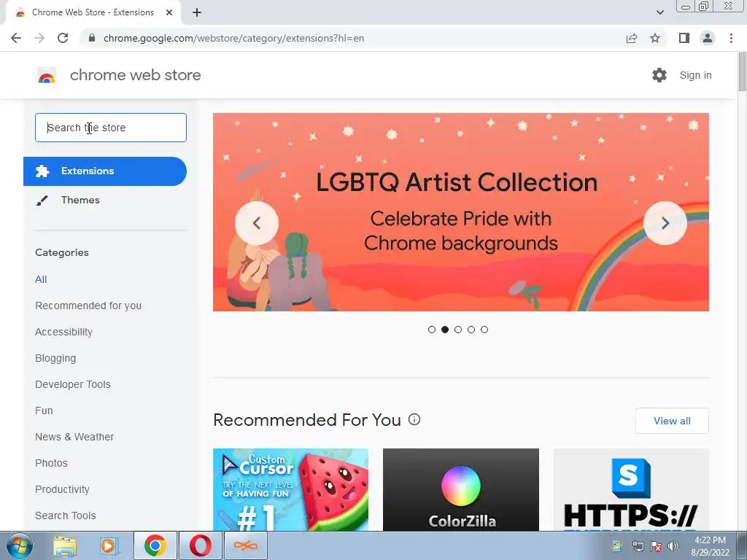The height and width of the screenshot is (560, 747).
Task: Open the tab search dropdown arrow
Action: pyautogui.click(x=659, y=12)
